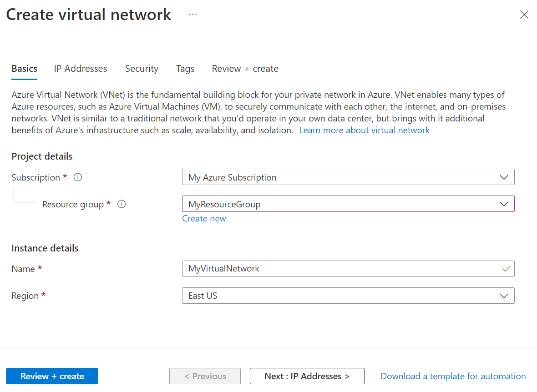Switch to the Security tab
The height and width of the screenshot is (392, 537).
(x=142, y=69)
